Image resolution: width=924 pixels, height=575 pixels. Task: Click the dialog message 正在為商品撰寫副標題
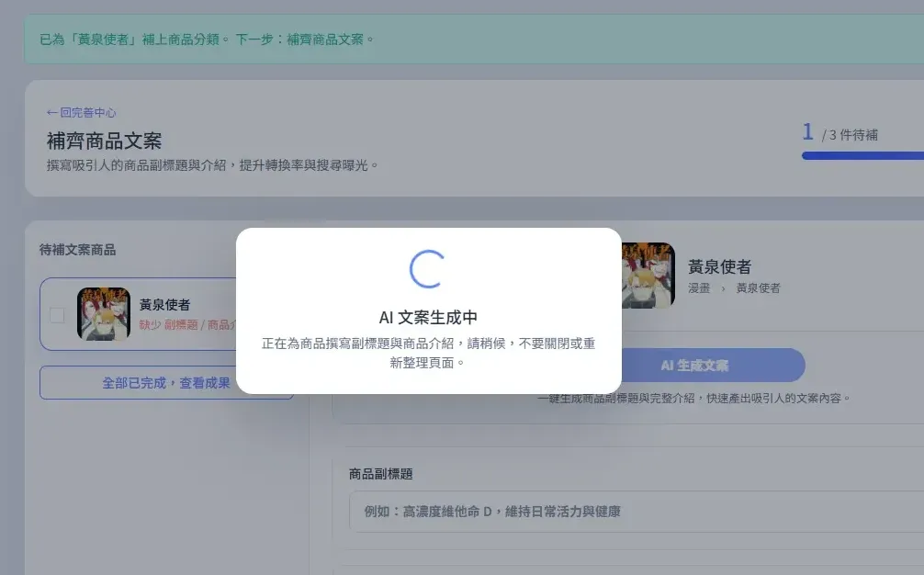click(x=428, y=353)
